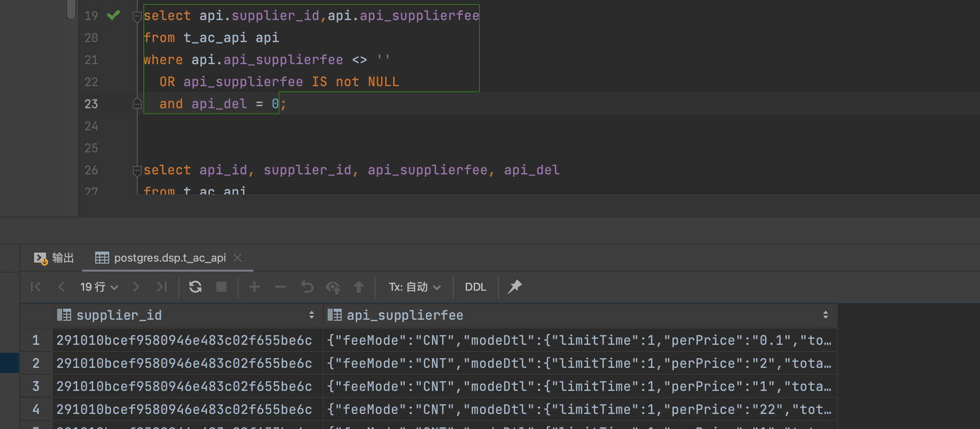This screenshot has height=429, width=980.
Task: Show the DDL of the table
Action: click(475, 287)
